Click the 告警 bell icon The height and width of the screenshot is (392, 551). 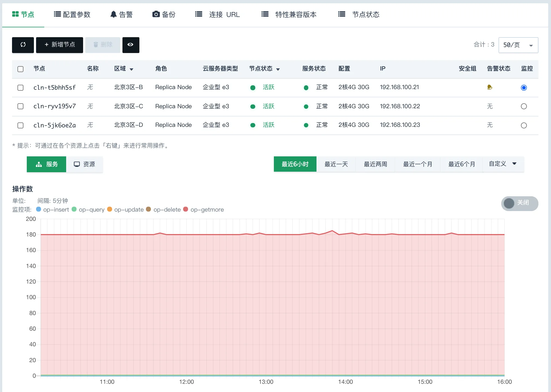(x=113, y=14)
